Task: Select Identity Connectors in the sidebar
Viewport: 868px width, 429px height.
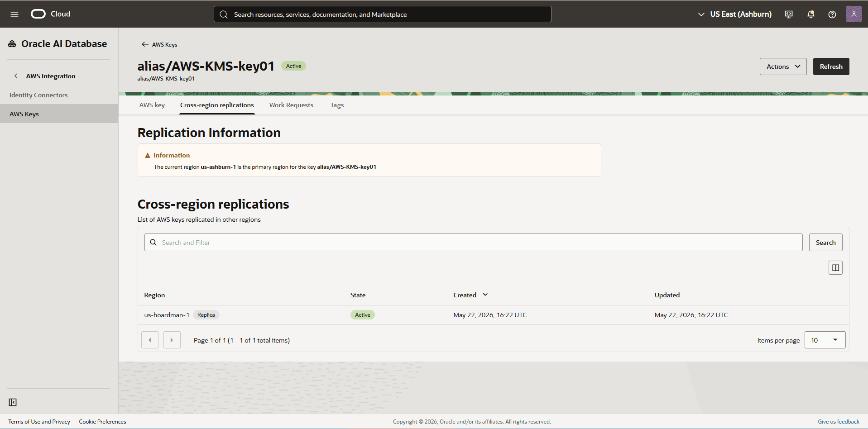Action: click(38, 95)
